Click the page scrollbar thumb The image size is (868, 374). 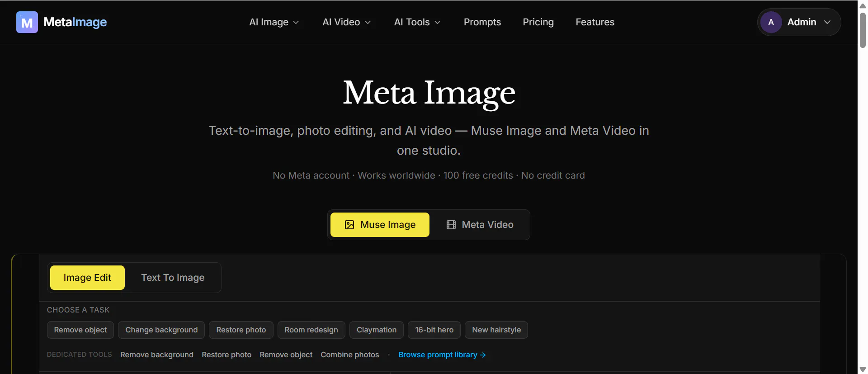tap(863, 30)
